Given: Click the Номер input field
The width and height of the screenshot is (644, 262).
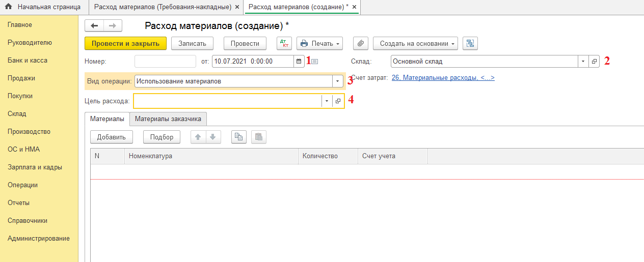Looking at the screenshot, I should pos(165,61).
